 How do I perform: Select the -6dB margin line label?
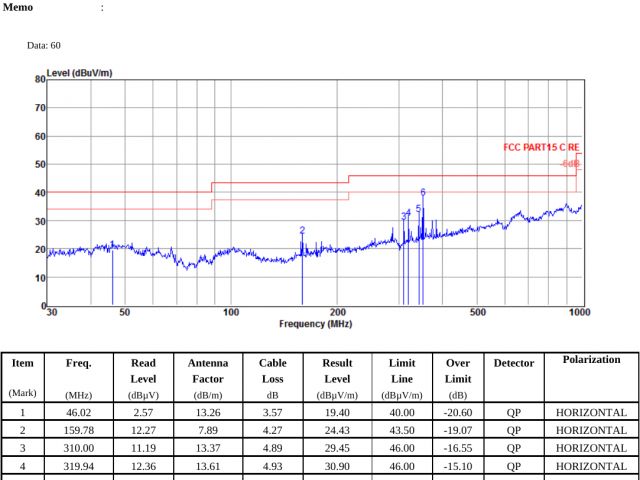(570, 162)
